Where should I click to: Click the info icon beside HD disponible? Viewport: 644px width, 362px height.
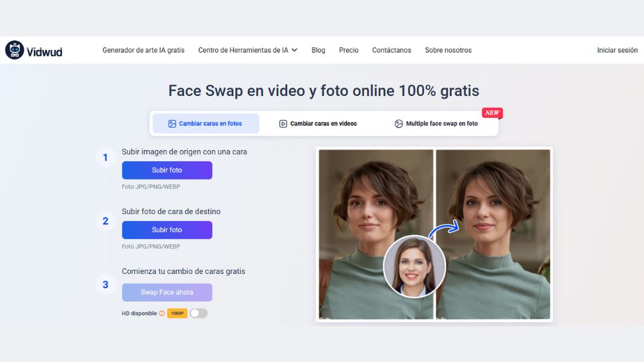(x=162, y=314)
